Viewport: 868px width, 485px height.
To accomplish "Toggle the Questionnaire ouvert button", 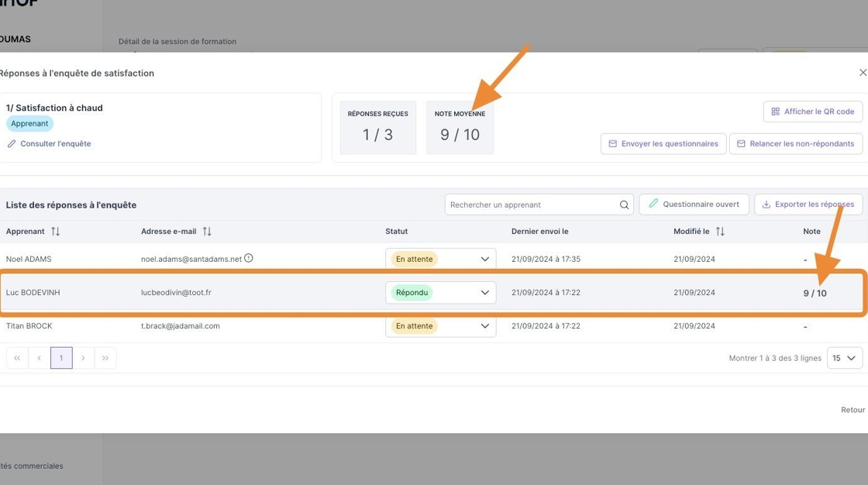I will (x=694, y=205).
